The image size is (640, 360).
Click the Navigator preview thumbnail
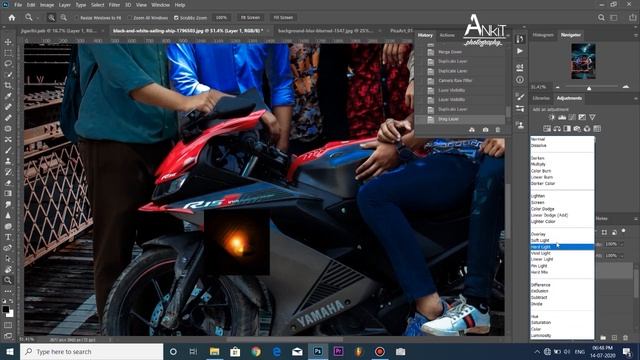tap(583, 61)
